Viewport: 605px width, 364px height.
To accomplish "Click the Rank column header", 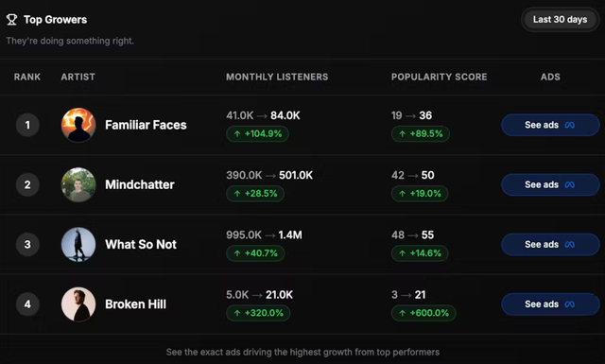I will [x=27, y=77].
